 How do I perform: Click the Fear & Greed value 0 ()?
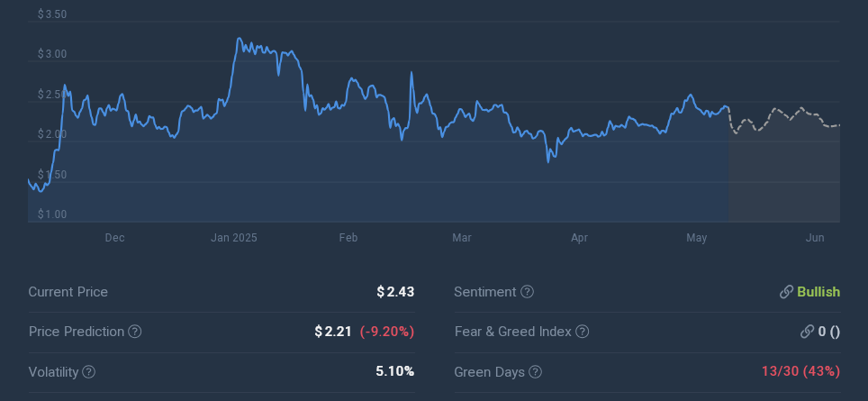(x=828, y=332)
